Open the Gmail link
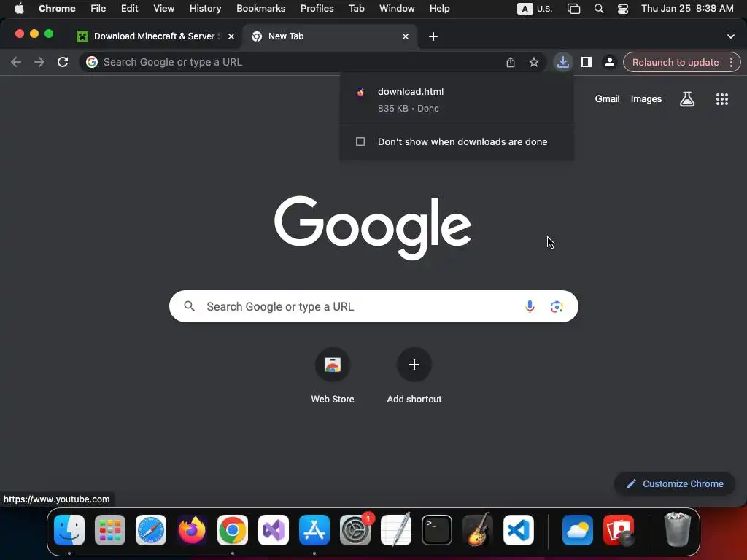747x560 pixels. coord(607,99)
